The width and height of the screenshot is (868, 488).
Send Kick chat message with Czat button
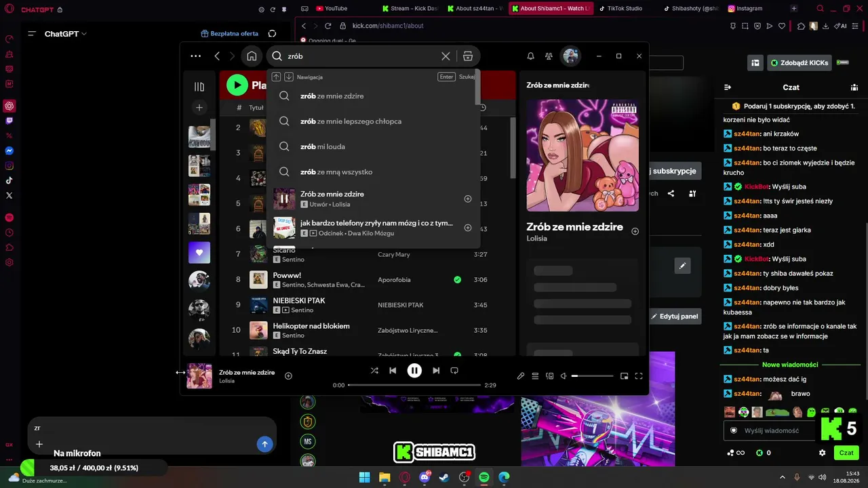[846, 453]
